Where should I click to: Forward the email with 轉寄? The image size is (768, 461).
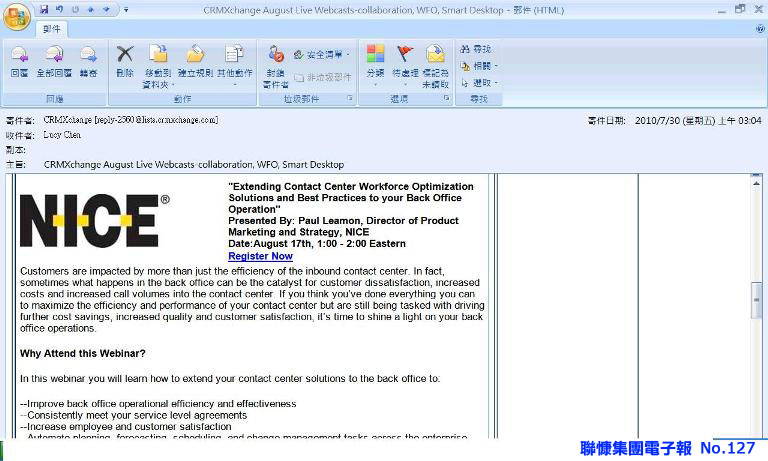tap(88, 61)
